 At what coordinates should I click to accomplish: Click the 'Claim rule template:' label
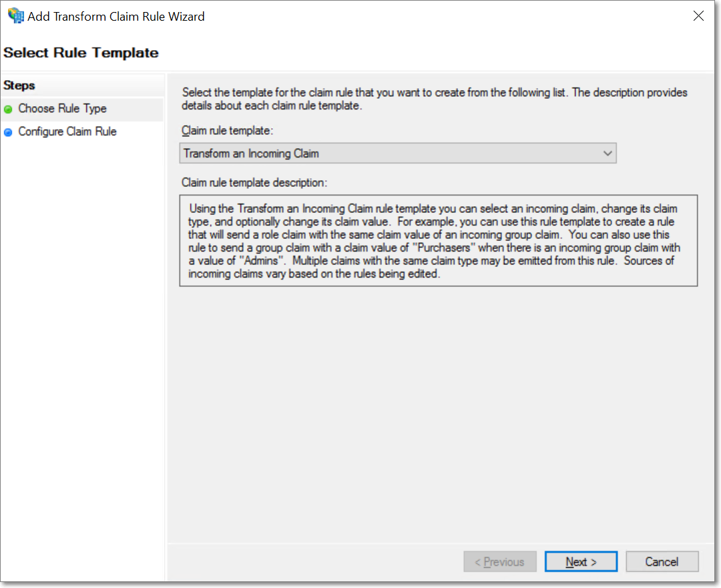click(x=227, y=131)
